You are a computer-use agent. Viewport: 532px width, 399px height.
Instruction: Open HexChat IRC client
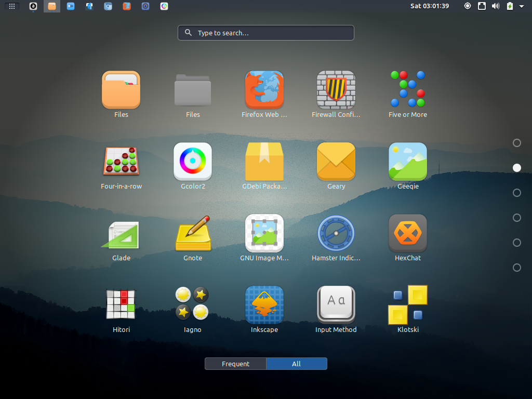pos(407,233)
